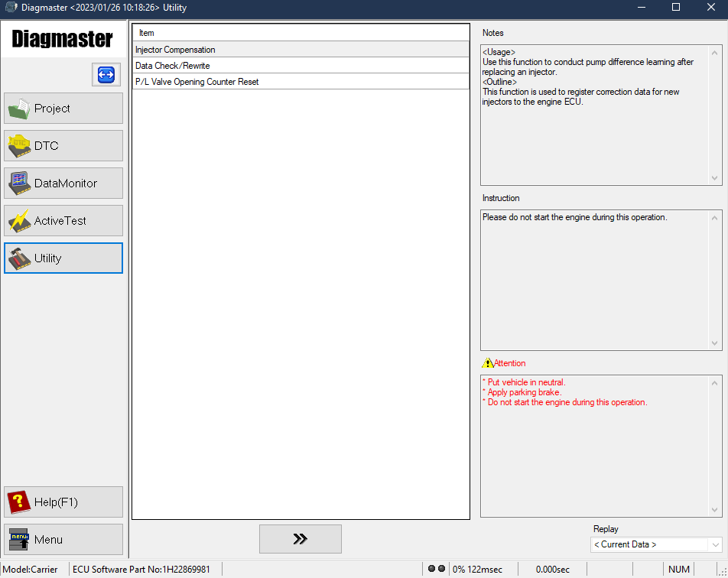The height and width of the screenshot is (578, 728).
Task: Click the Item column header
Action: tap(301, 33)
